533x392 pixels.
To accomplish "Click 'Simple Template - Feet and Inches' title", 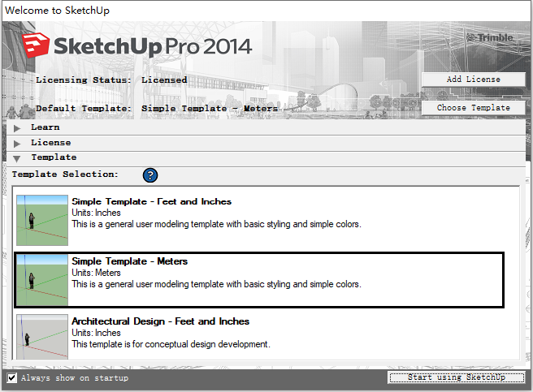I will click(152, 201).
